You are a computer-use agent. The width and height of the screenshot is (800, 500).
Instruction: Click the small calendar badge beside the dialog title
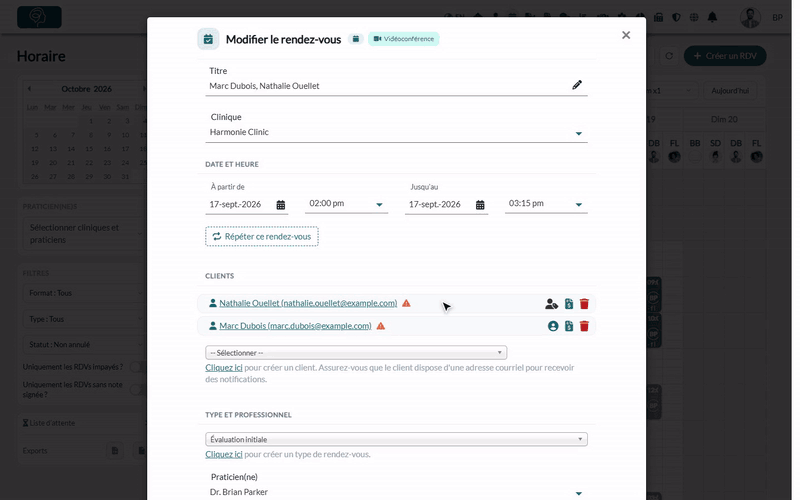coord(356,39)
